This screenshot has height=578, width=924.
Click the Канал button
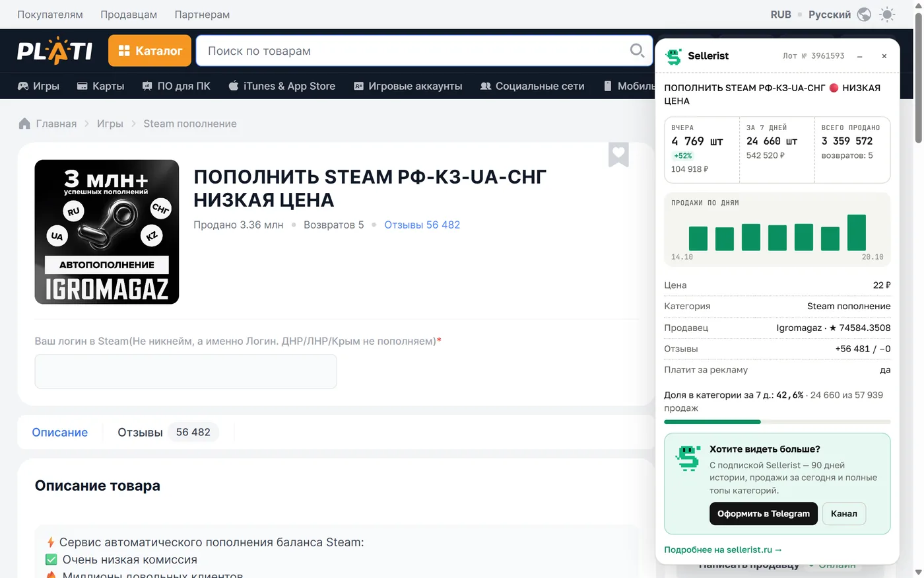844,514
